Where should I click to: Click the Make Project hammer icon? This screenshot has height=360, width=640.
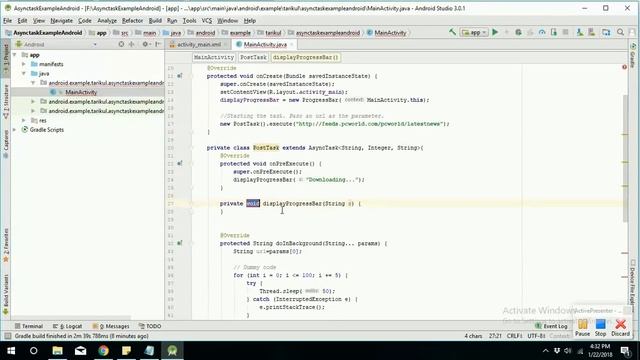pos(452,32)
